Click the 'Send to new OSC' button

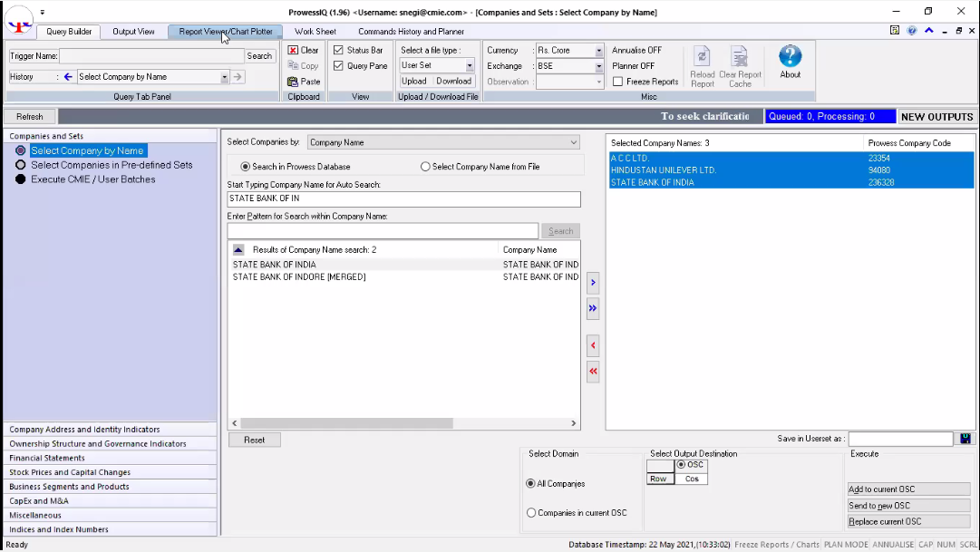908,506
